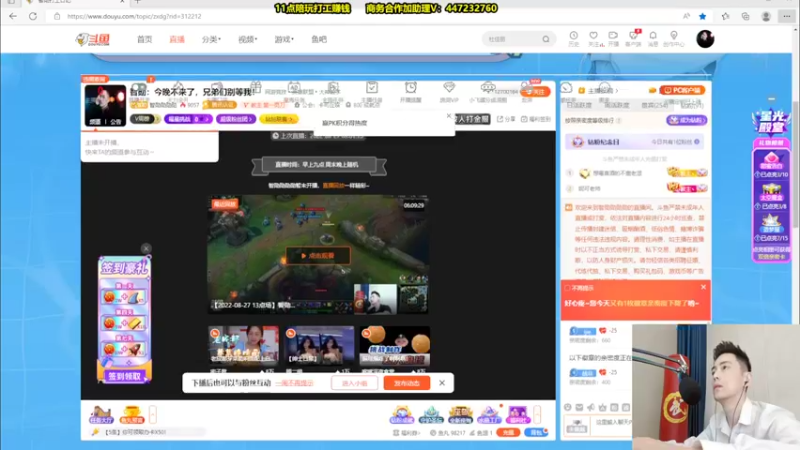Reload the page with the refresh icon

point(33,16)
